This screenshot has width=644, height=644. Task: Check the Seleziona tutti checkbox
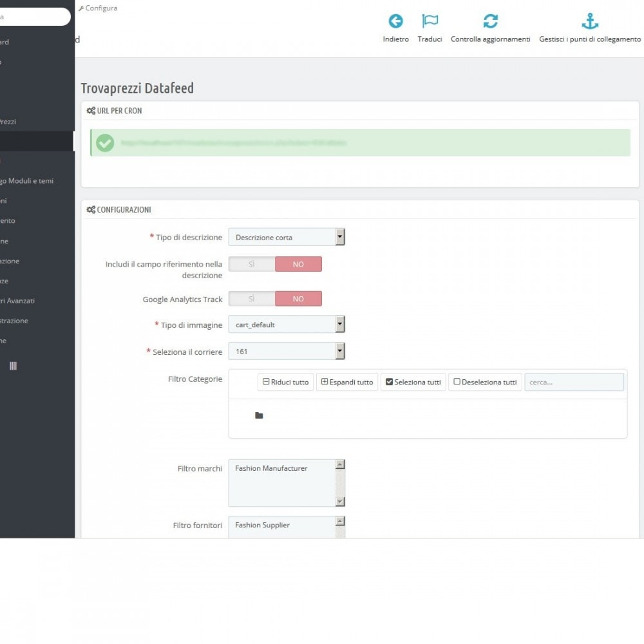(x=390, y=381)
